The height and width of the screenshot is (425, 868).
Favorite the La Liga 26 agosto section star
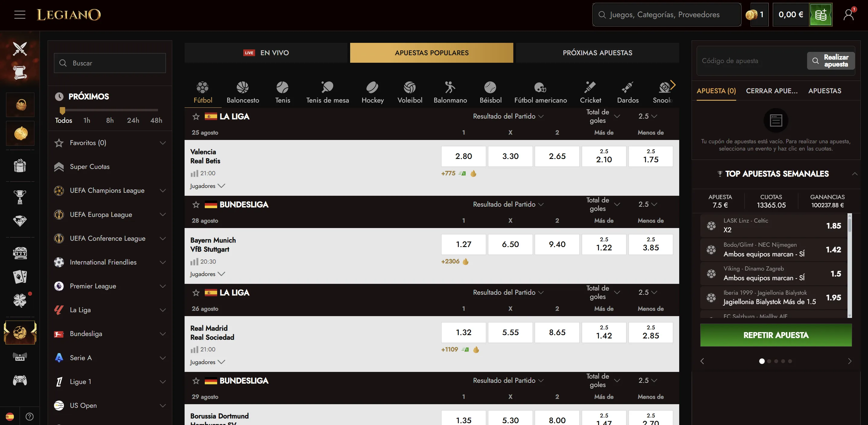click(196, 293)
